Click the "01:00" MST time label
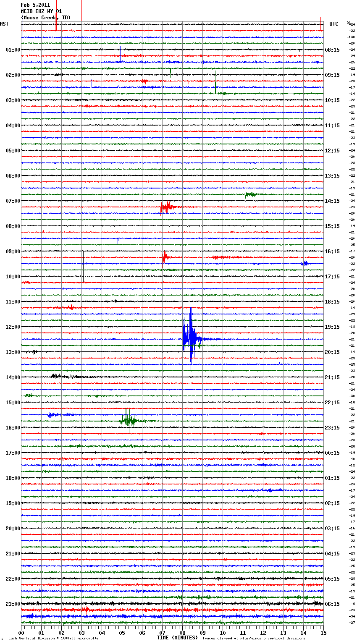Screen dimensions: 357x644 pyautogui.click(x=13, y=50)
